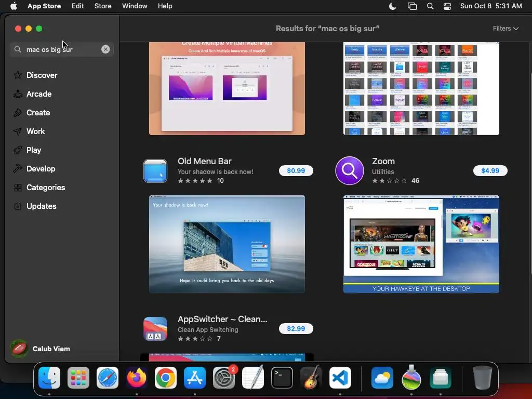532x399 pixels.
Task: Clear the search field with the X
Action: (x=105, y=49)
